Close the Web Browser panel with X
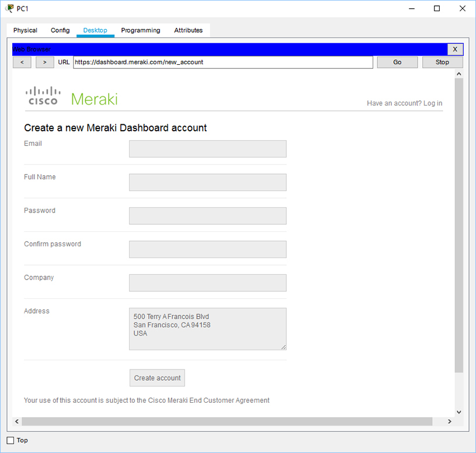This screenshot has height=453, width=476. click(x=455, y=49)
